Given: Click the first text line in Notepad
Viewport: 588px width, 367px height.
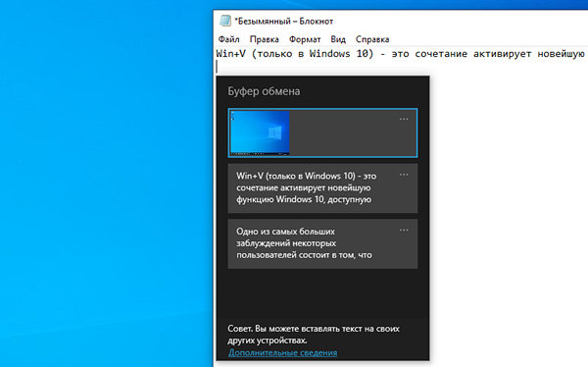Looking at the screenshot, I should 401,54.
